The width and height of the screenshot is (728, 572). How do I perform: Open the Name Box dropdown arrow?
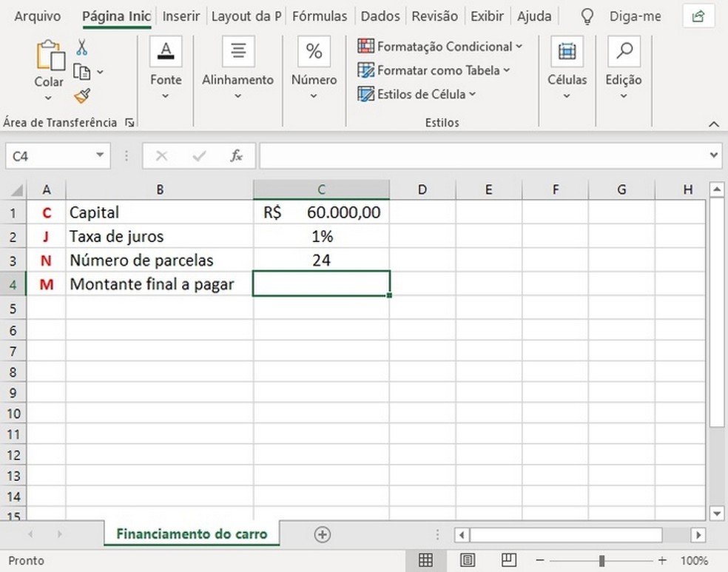coord(99,155)
